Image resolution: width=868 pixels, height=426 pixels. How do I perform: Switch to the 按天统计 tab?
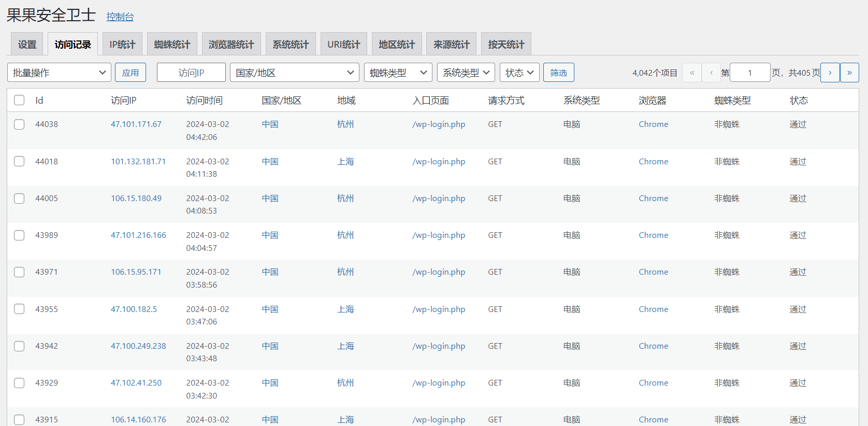pyautogui.click(x=506, y=45)
